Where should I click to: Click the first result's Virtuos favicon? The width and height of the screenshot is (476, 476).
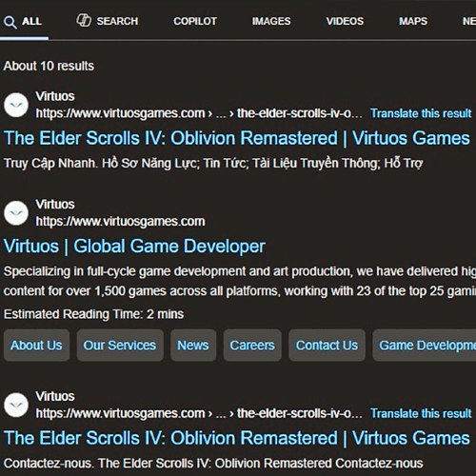click(16, 105)
